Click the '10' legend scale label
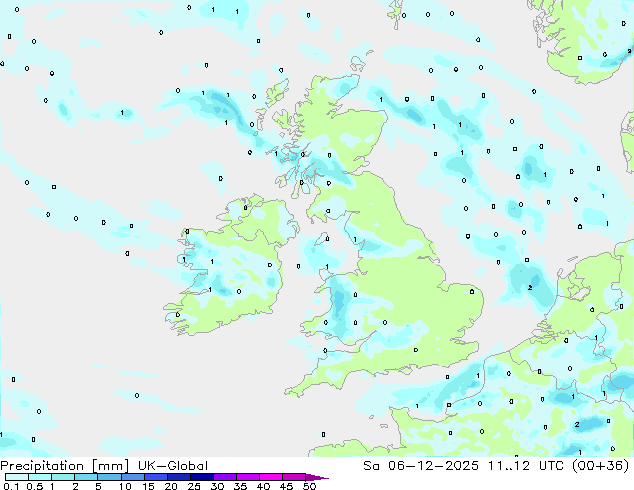This screenshot has height=490, width=634. pyautogui.click(x=125, y=486)
